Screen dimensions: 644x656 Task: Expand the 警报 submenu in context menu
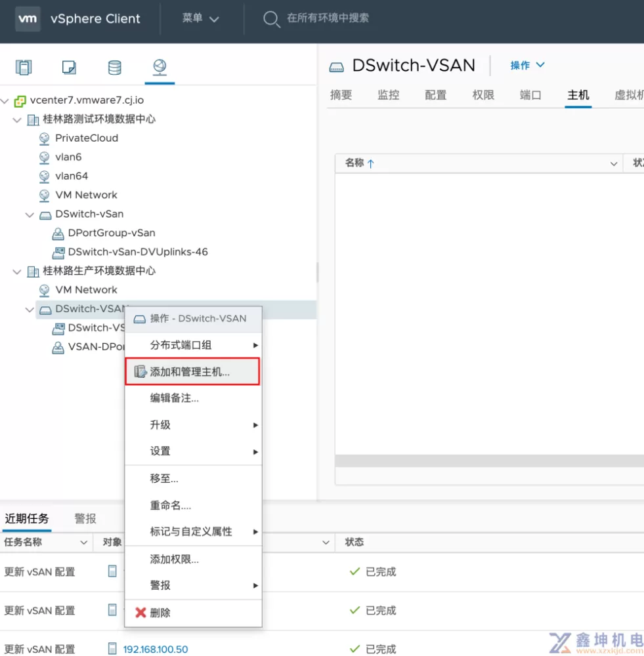pos(194,585)
